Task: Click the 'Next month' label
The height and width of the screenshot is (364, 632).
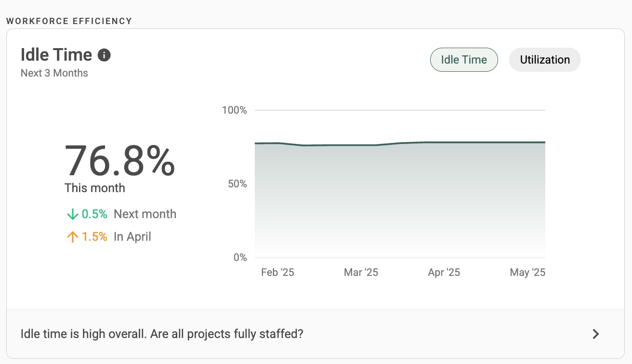Action: pyautogui.click(x=145, y=214)
